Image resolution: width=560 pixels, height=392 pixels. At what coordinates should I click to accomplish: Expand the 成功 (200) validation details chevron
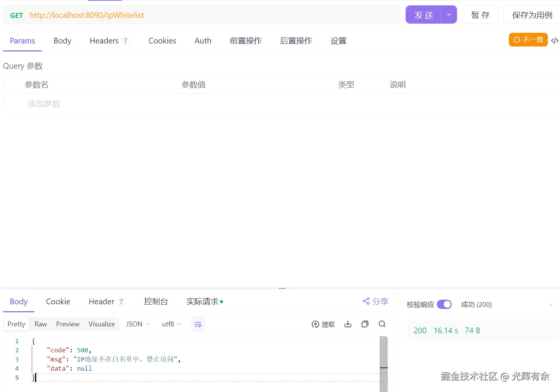551,304
